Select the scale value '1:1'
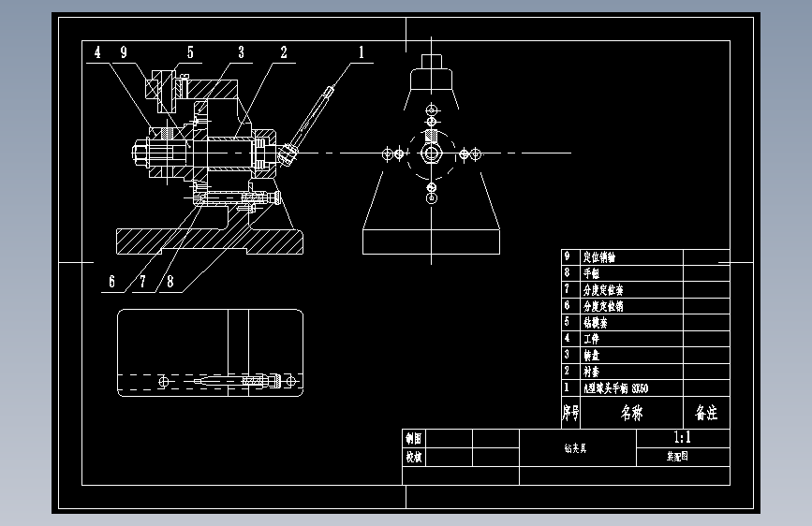The width and height of the screenshot is (812, 526). click(682, 437)
